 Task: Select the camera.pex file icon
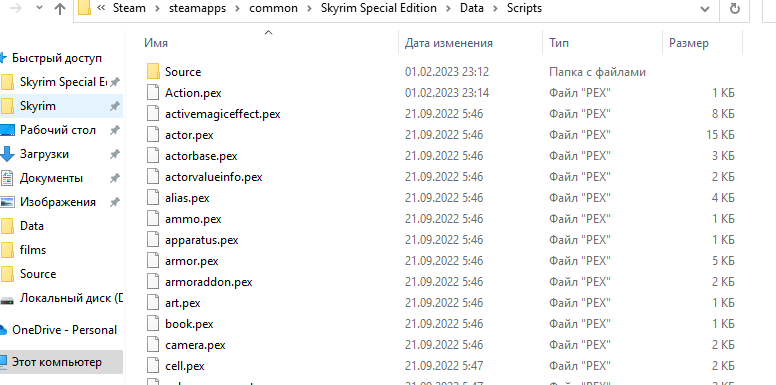(153, 345)
